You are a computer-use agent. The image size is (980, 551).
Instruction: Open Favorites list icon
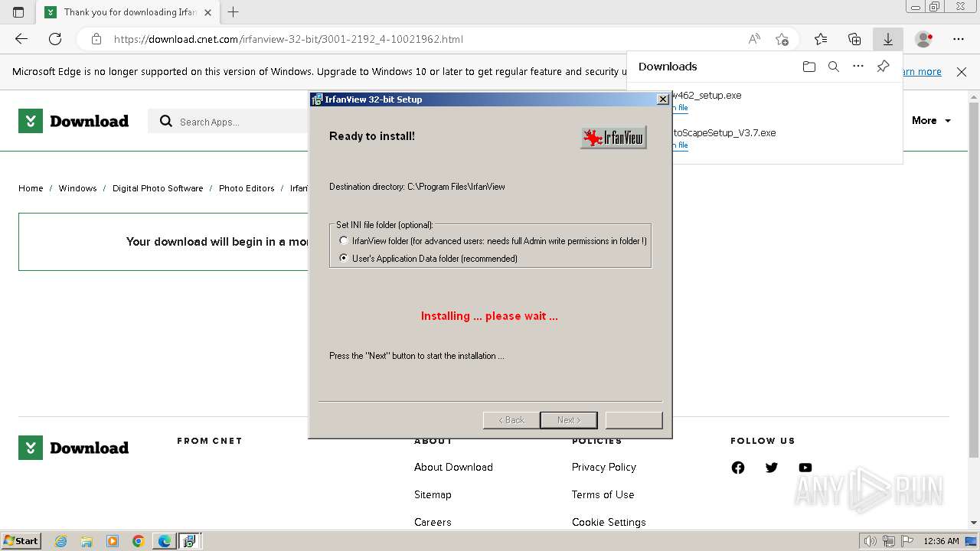pyautogui.click(x=821, y=39)
